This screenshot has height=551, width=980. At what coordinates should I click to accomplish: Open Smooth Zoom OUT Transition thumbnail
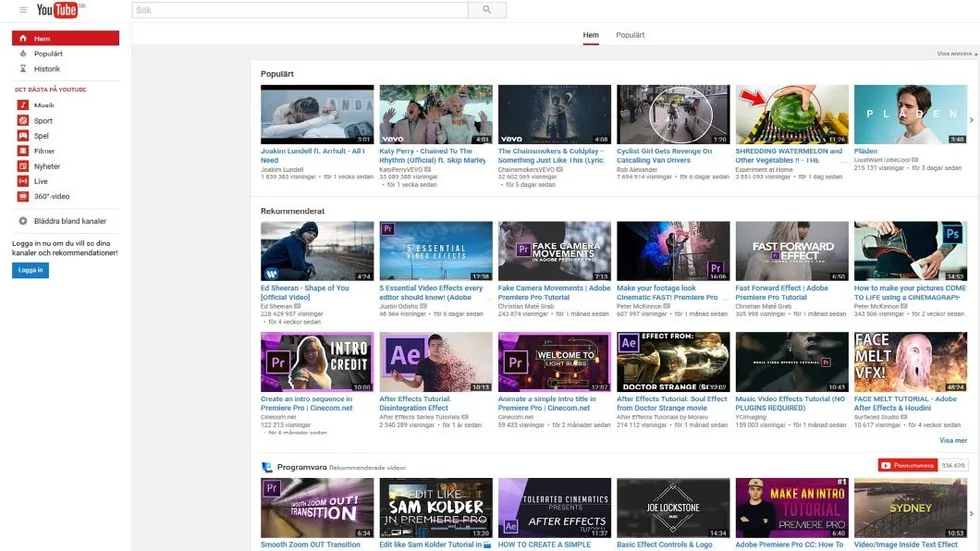click(x=317, y=508)
